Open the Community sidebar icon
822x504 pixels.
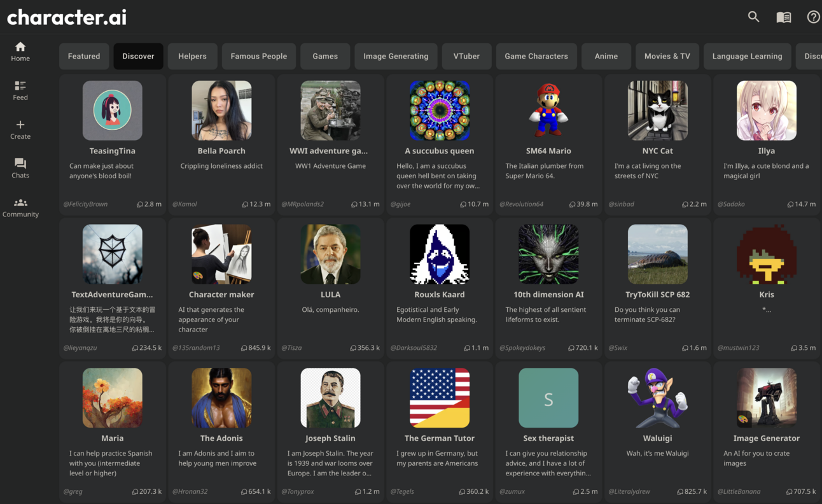pos(20,207)
